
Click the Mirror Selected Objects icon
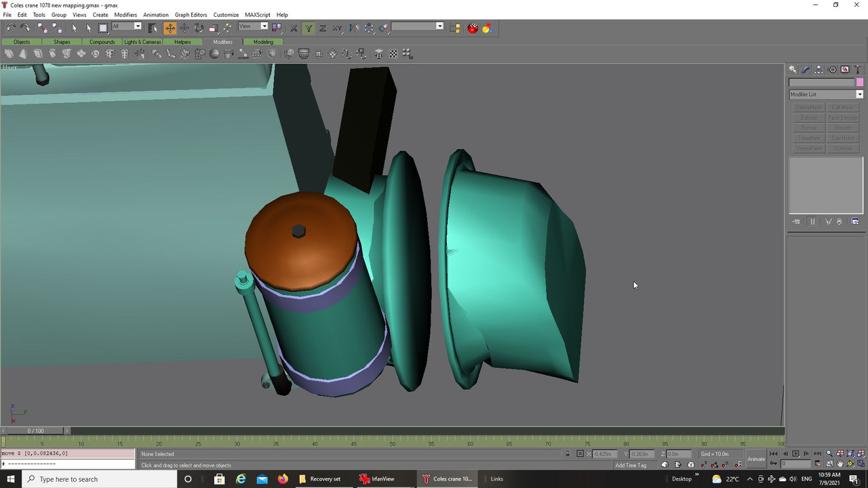click(x=354, y=28)
